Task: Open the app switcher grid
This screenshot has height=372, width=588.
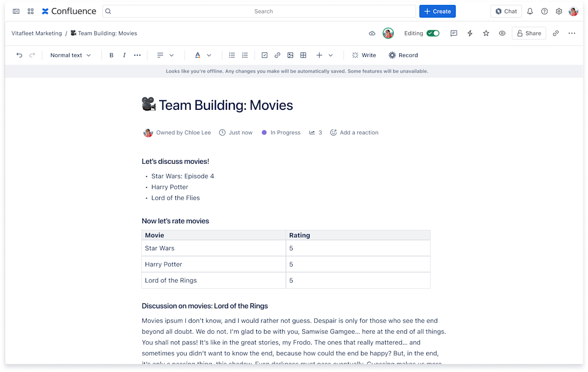Action: [30, 11]
